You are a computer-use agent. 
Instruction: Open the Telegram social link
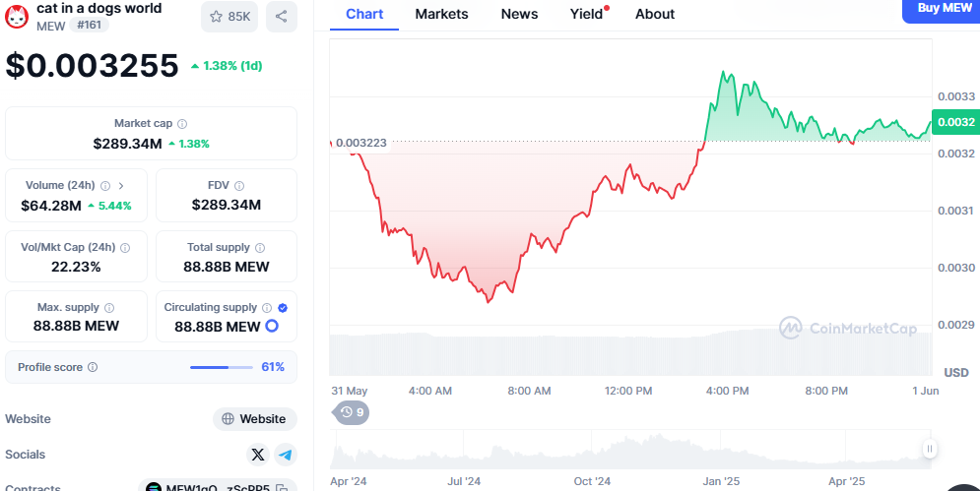[x=286, y=455]
